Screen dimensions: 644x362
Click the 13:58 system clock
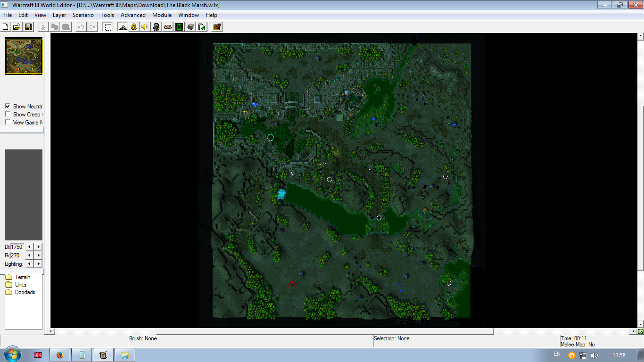click(619, 355)
